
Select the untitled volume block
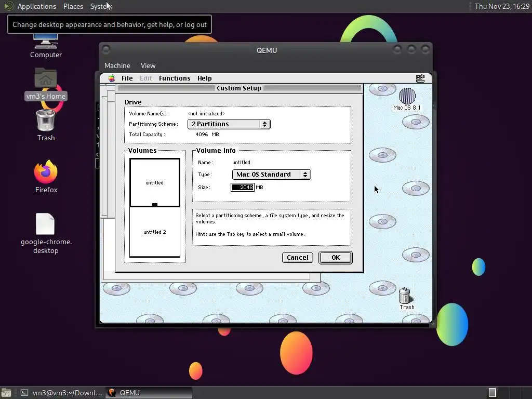tap(155, 182)
